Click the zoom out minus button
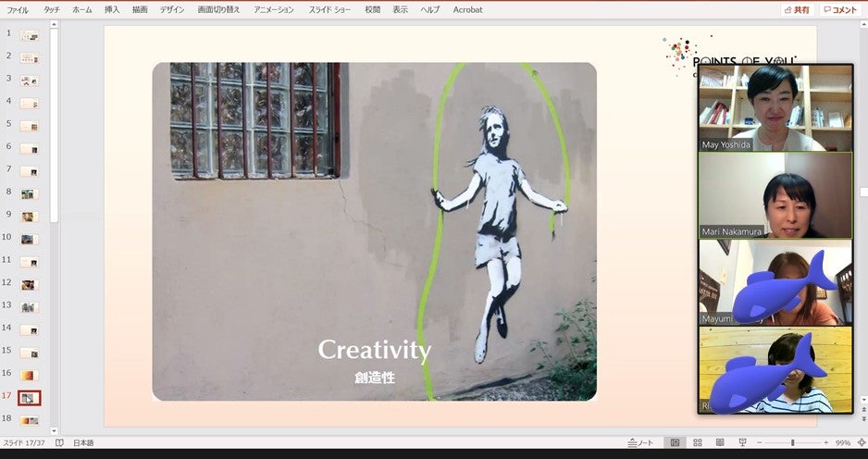This screenshot has width=868, height=459. click(760, 443)
